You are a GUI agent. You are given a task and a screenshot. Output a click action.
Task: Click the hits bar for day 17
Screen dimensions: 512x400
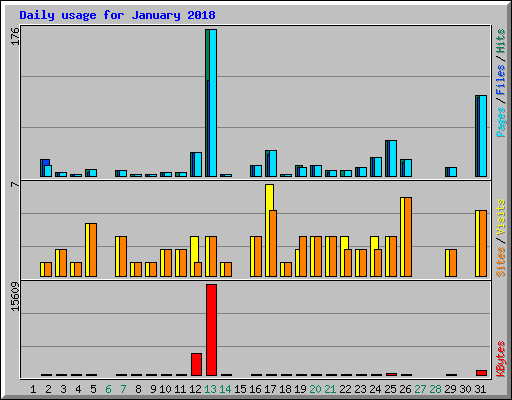(271, 164)
